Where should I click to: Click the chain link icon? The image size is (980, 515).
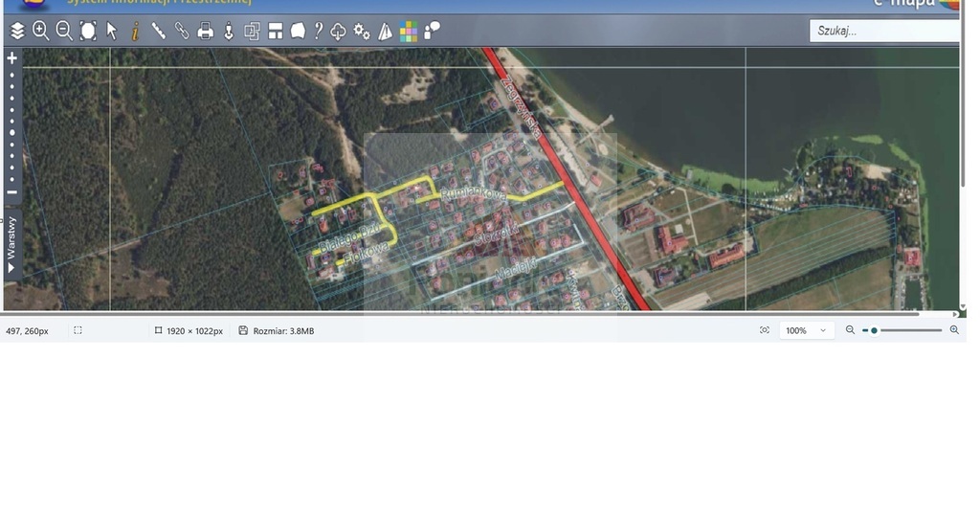point(182,31)
